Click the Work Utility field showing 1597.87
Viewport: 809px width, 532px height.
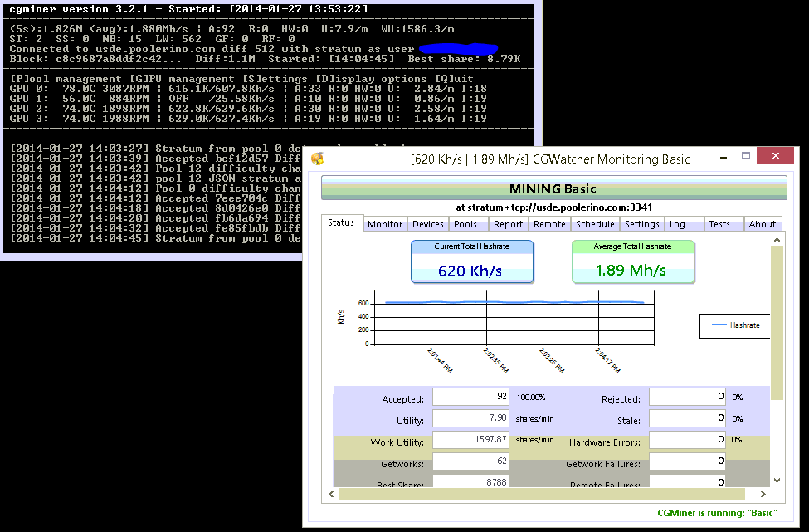tap(470, 440)
